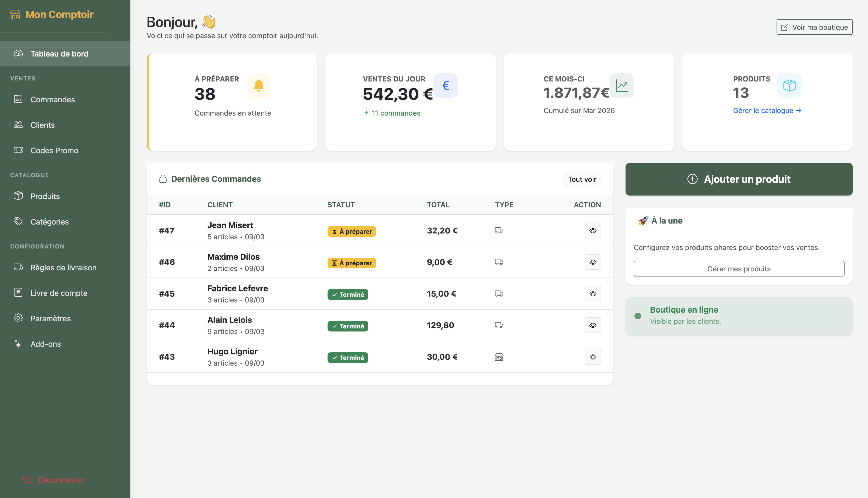Click the Boutique en ligne status dot
The image size is (868, 498).
point(638,316)
